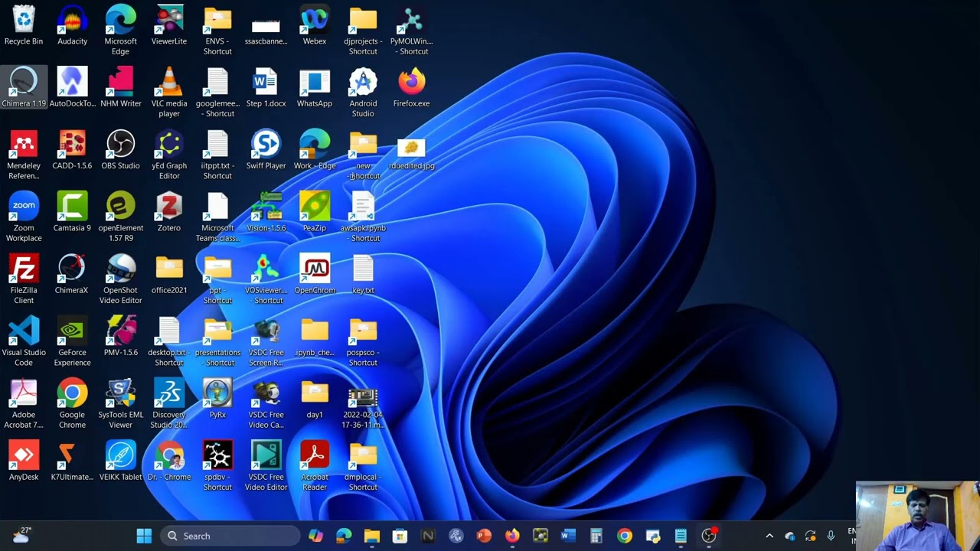Open PowerPoint from the taskbar
The width and height of the screenshot is (980, 551).
tap(484, 536)
